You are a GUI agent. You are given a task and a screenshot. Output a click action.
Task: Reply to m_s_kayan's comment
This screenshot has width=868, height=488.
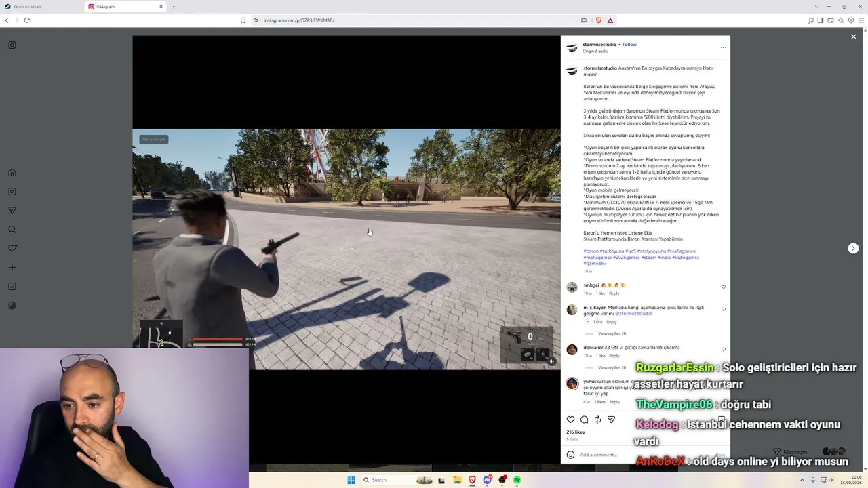pos(611,322)
